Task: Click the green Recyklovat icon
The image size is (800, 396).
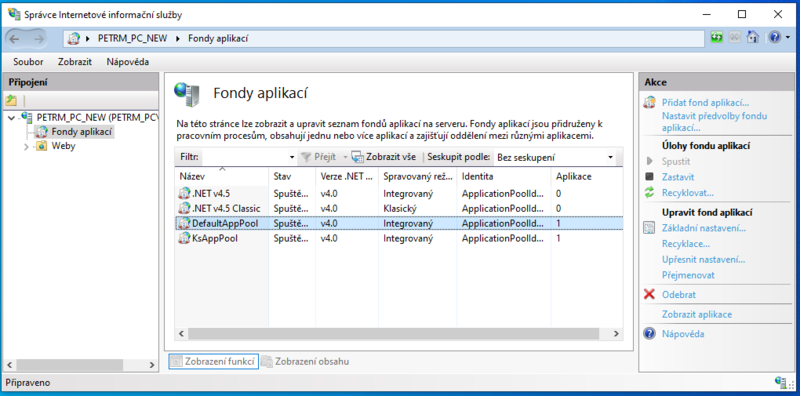Action: [649, 192]
